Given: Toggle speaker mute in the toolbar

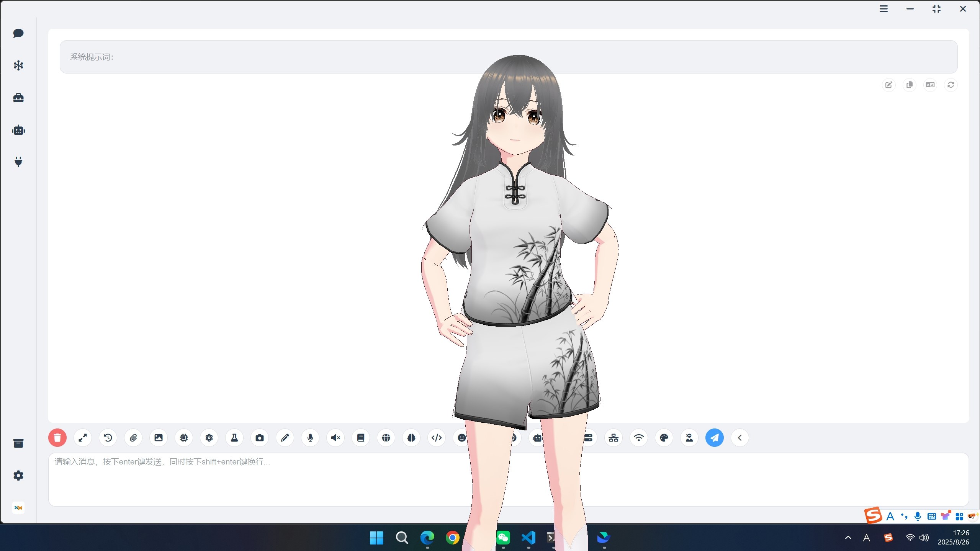Looking at the screenshot, I should point(335,438).
